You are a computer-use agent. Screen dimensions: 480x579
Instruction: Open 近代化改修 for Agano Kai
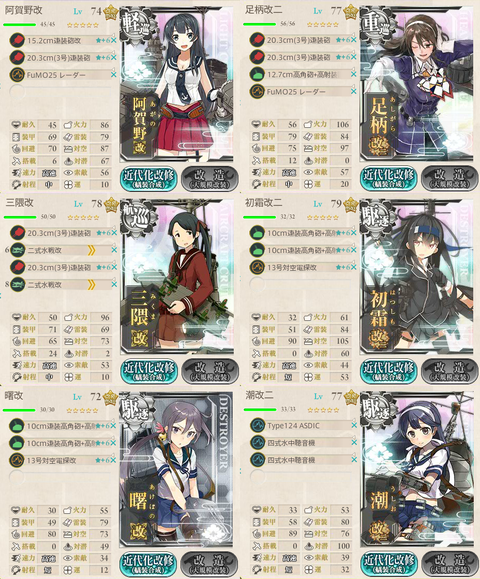[x=148, y=178]
